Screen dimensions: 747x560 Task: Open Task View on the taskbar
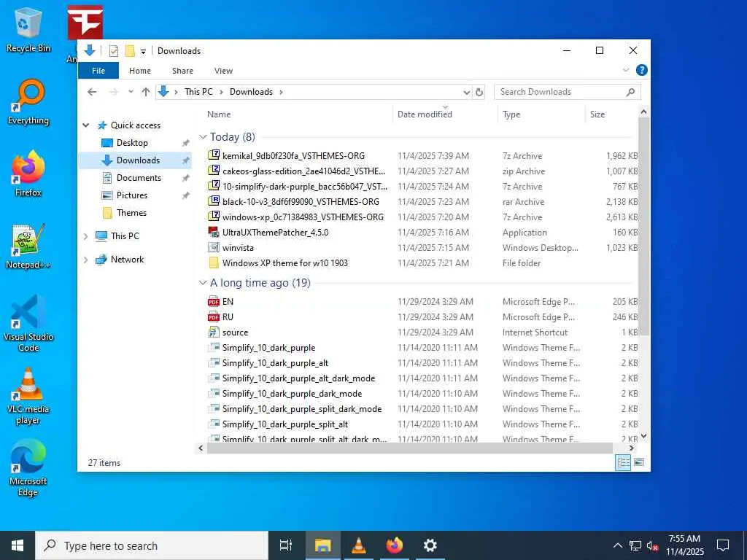pos(286,545)
